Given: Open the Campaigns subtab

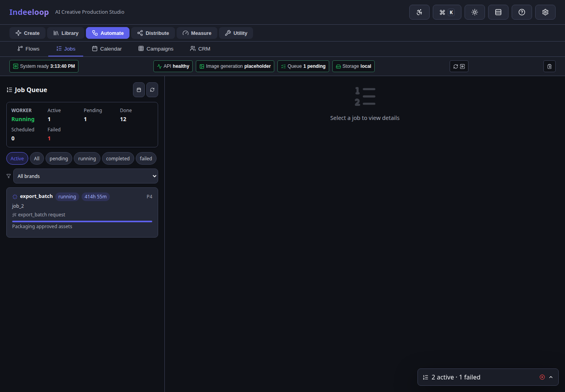Looking at the screenshot, I should (156, 49).
